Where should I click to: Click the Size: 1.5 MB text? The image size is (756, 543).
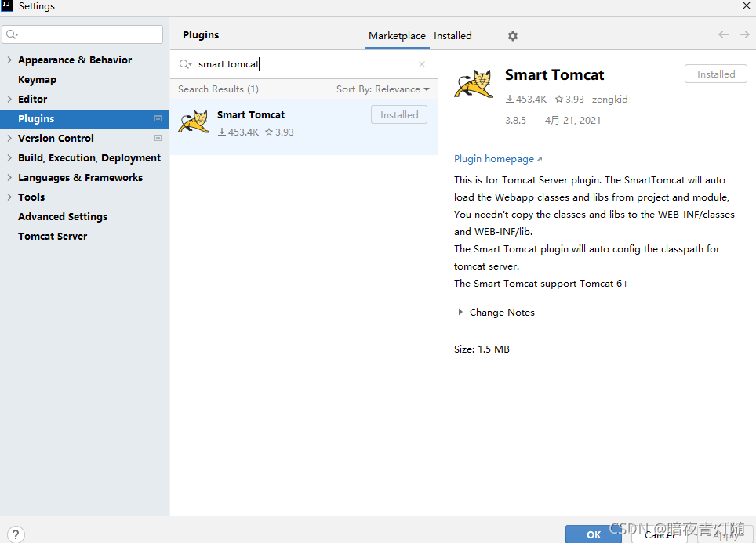[x=482, y=349]
